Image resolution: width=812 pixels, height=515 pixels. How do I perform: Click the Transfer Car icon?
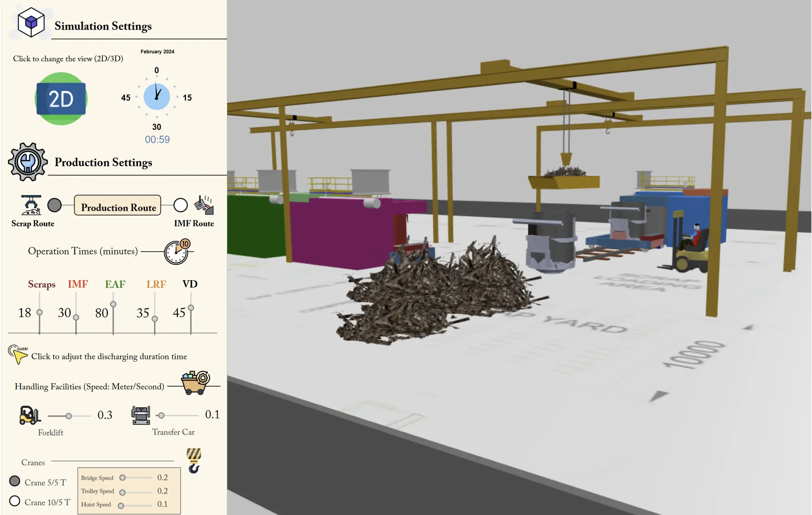click(x=141, y=415)
